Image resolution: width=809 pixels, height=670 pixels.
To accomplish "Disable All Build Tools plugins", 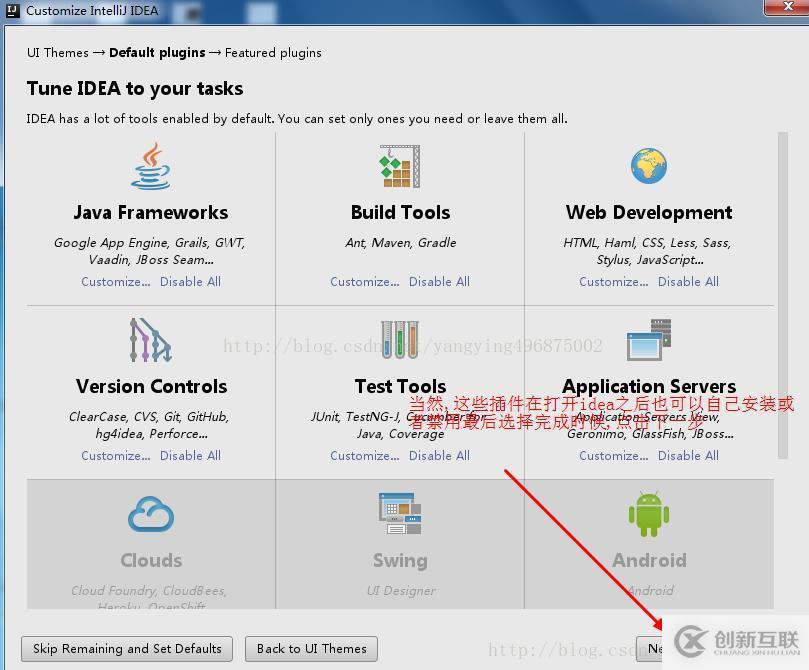I will 440,282.
